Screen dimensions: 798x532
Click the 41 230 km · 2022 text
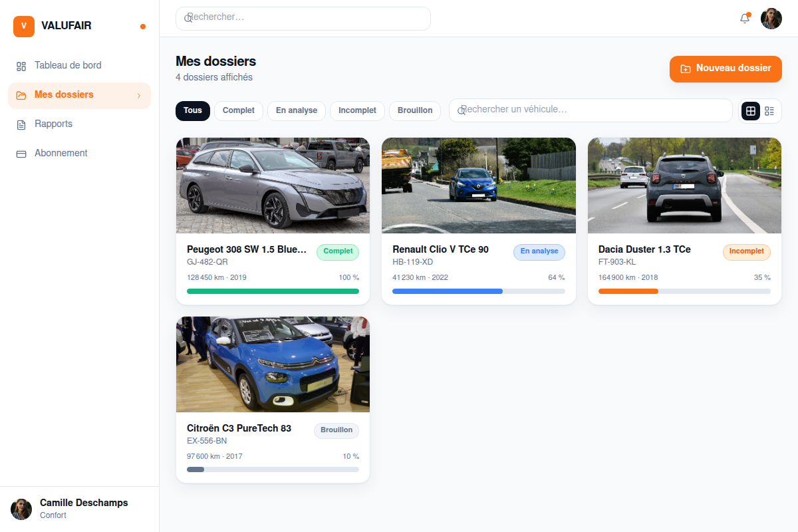(x=420, y=277)
